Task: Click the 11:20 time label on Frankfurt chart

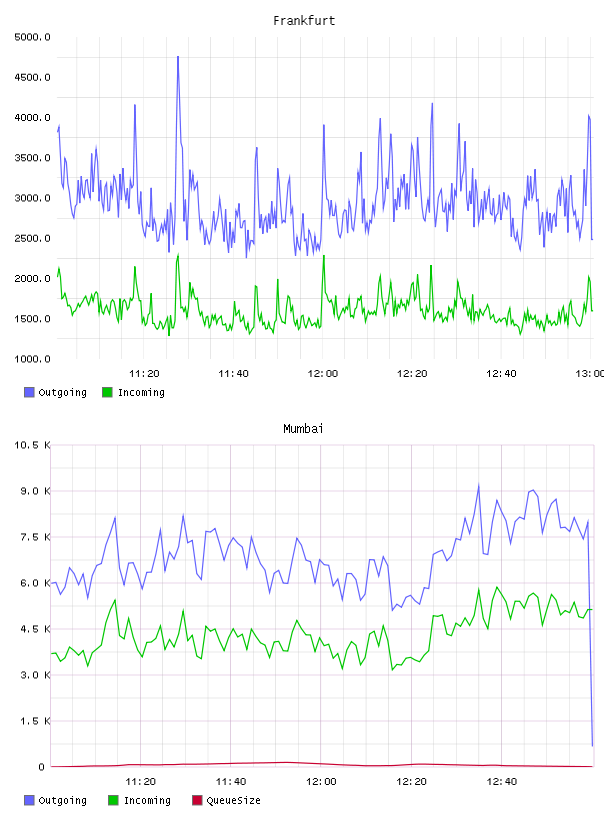Action: point(144,374)
